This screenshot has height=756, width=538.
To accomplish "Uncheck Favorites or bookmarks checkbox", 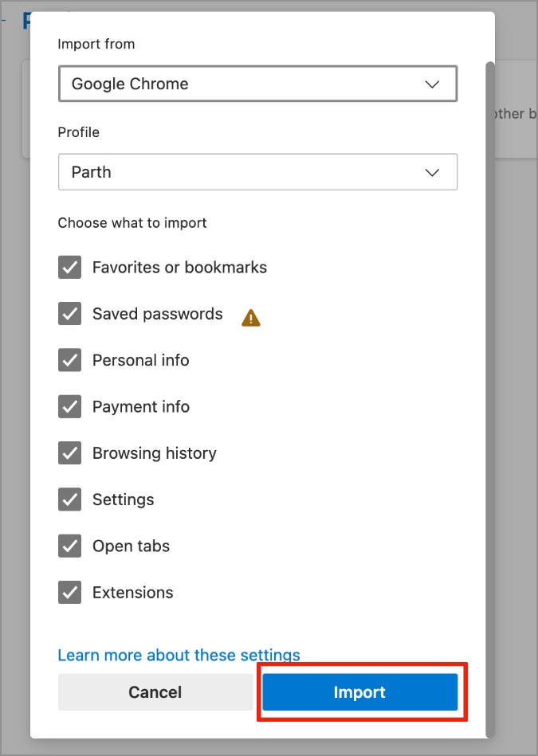I will click(70, 267).
